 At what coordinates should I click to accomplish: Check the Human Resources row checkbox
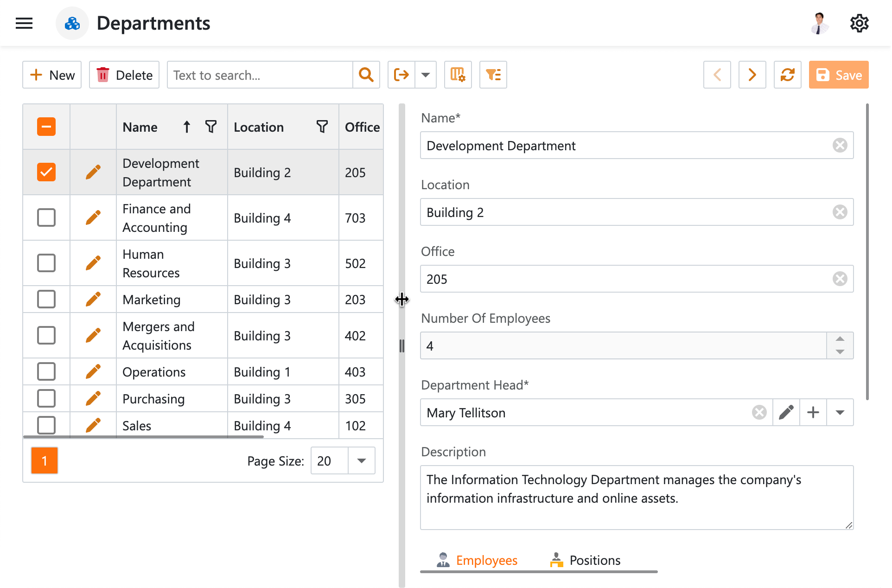point(46,262)
